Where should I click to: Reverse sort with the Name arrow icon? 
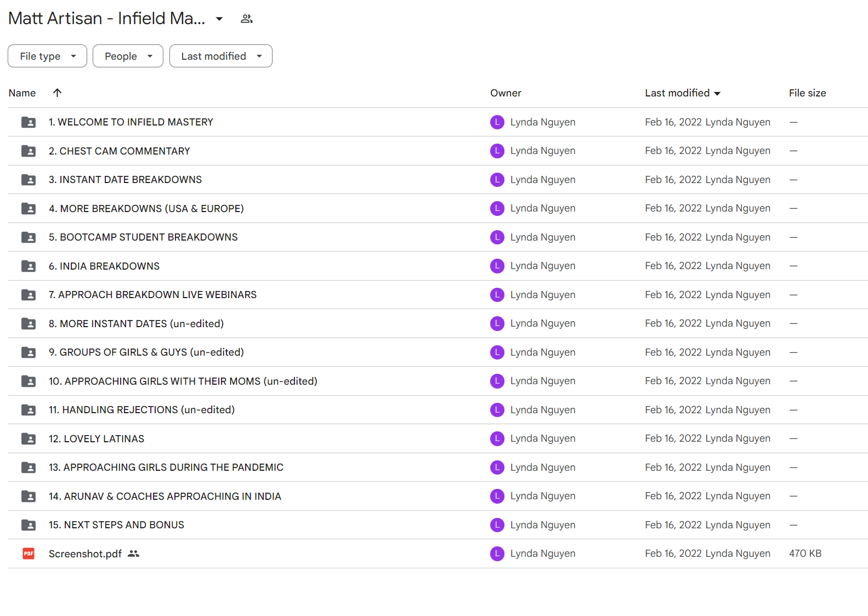(57, 93)
